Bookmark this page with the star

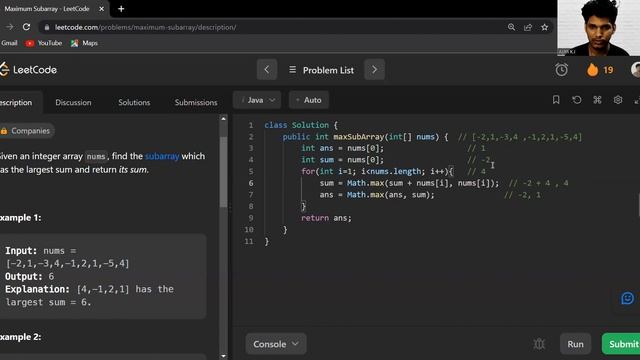(x=544, y=27)
